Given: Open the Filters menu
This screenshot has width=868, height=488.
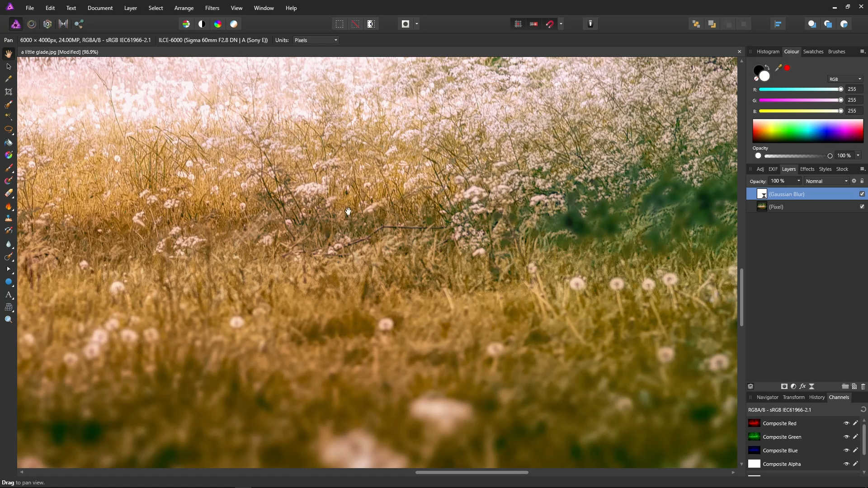Looking at the screenshot, I should tap(212, 8).
